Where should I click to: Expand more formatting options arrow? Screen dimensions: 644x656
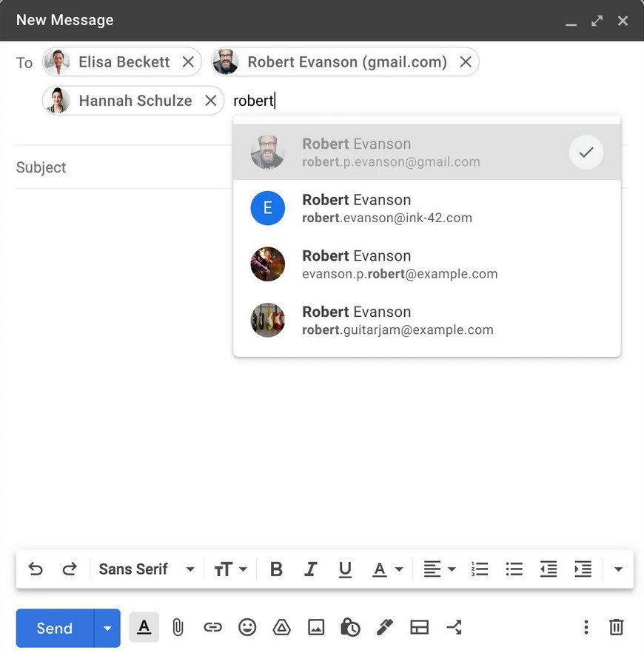[x=619, y=569]
